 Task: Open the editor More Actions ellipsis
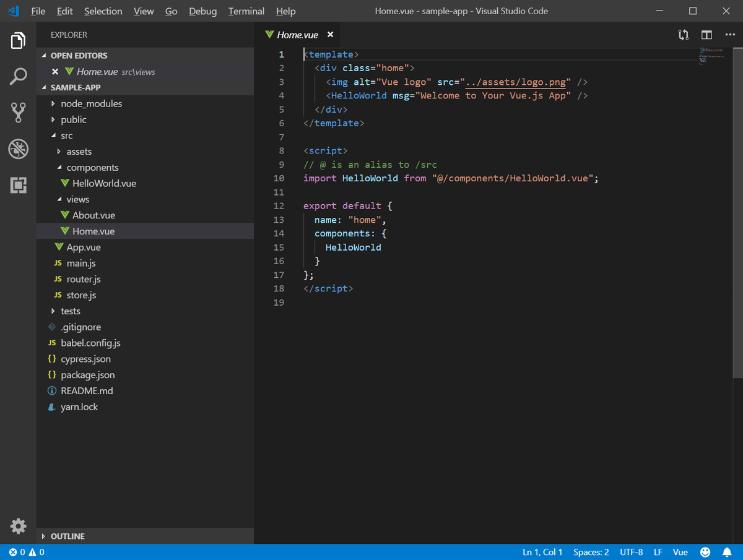pos(730,35)
